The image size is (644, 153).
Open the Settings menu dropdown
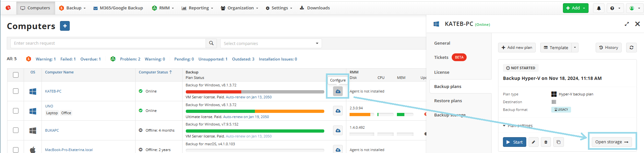click(279, 8)
